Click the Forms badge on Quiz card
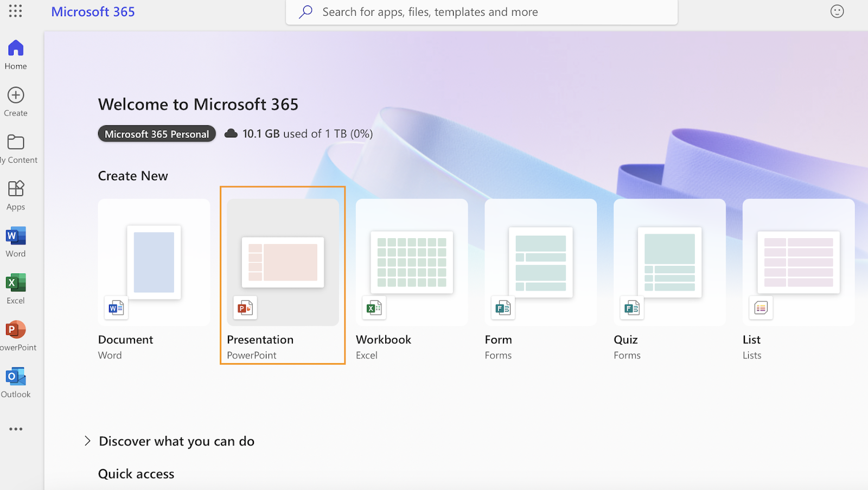This screenshot has height=490, width=868. pyautogui.click(x=632, y=308)
